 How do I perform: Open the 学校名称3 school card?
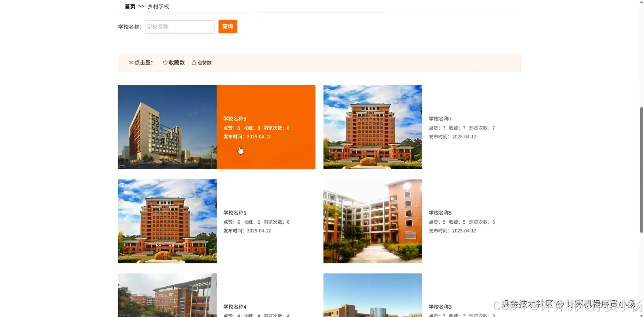coord(372,296)
